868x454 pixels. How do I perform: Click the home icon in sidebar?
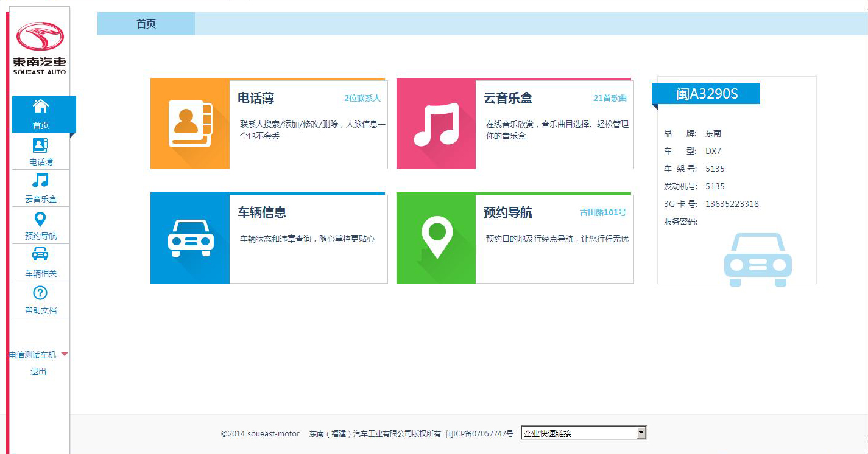pos(41,107)
